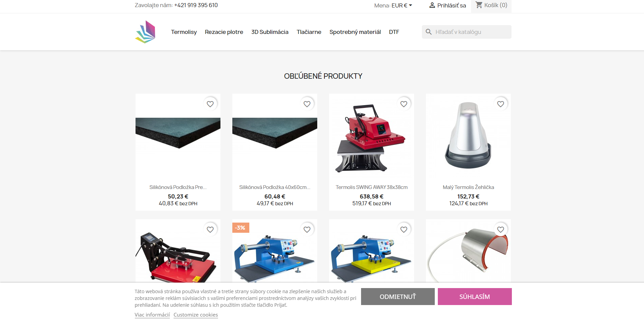Favorite the Silikónová Podložka Pre... product heart

coord(210,104)
